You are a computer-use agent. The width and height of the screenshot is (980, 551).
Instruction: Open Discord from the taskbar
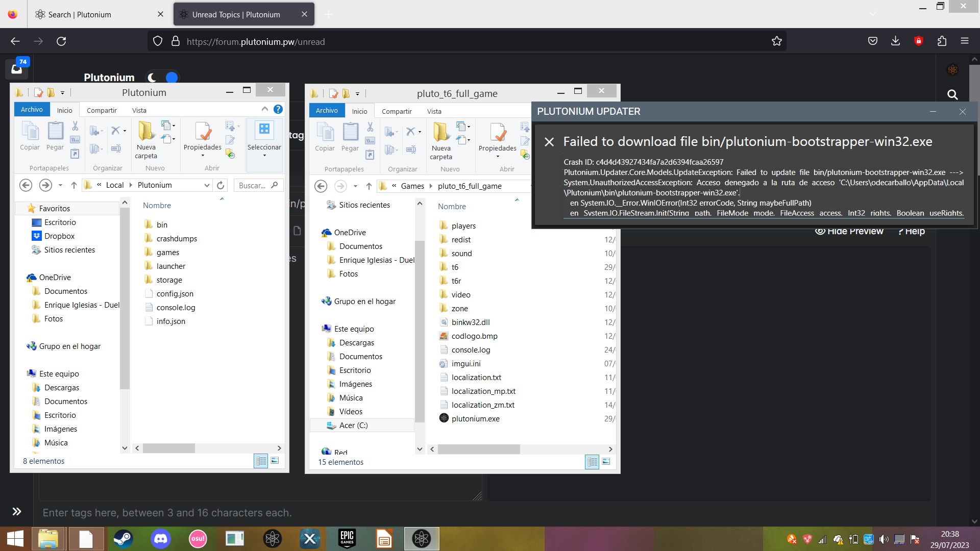pyautogui.click(x=161, y=539)
